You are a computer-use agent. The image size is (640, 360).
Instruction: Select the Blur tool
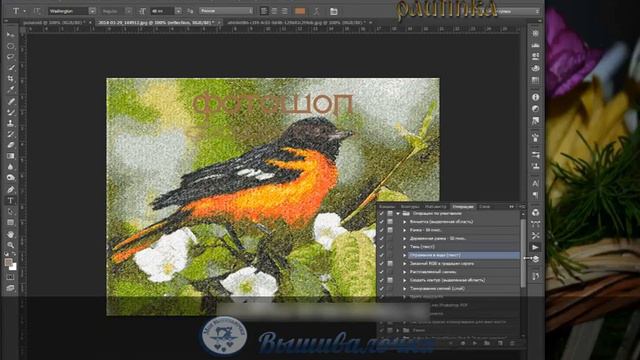coord(11,167)
